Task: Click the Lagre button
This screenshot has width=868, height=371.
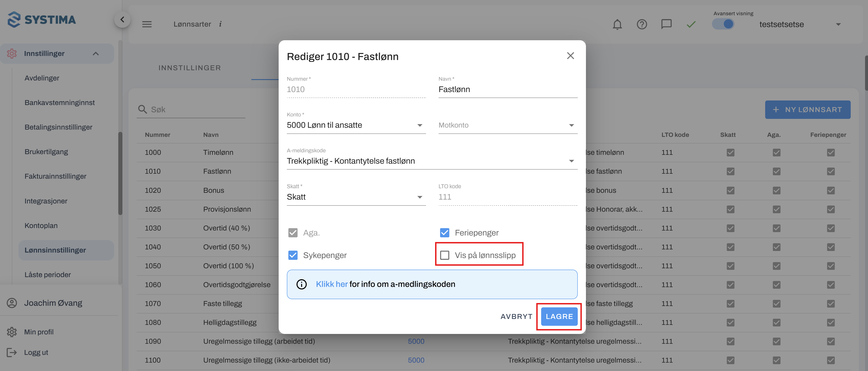Action: click(559, 316)
